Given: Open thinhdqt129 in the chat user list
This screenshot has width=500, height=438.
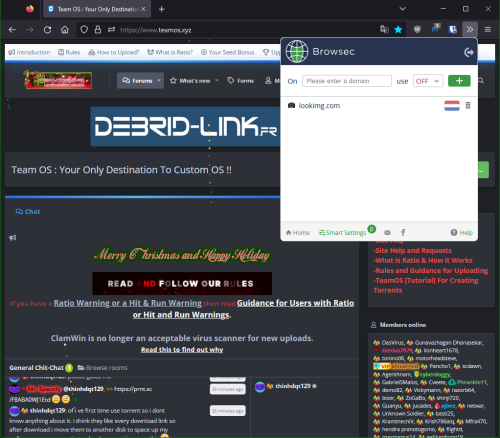Looking at the screenshot, I should [x=293, y=386].
